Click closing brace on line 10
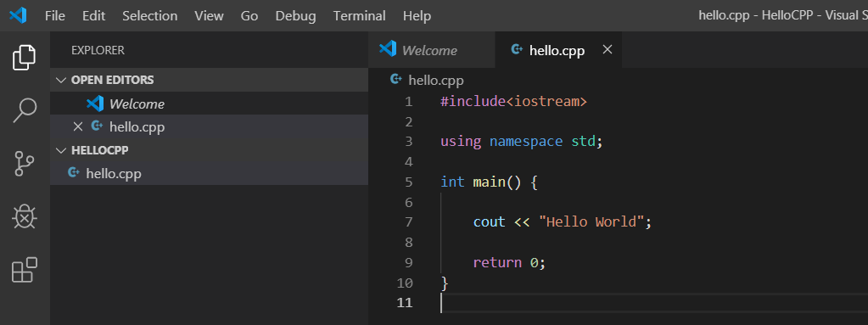868x325 pixels. [444, 283]
